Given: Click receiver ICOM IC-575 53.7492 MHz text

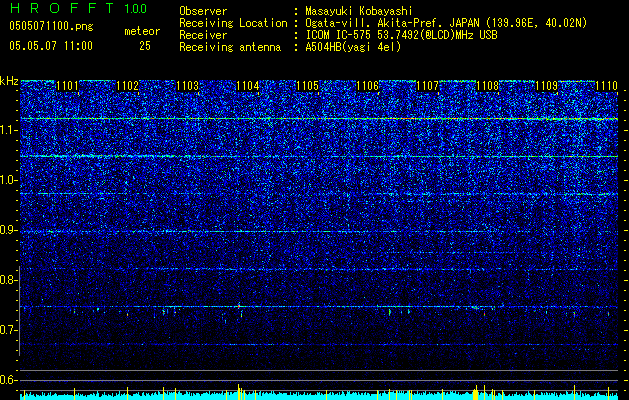Looking at the screenshot, I should 402,35.
